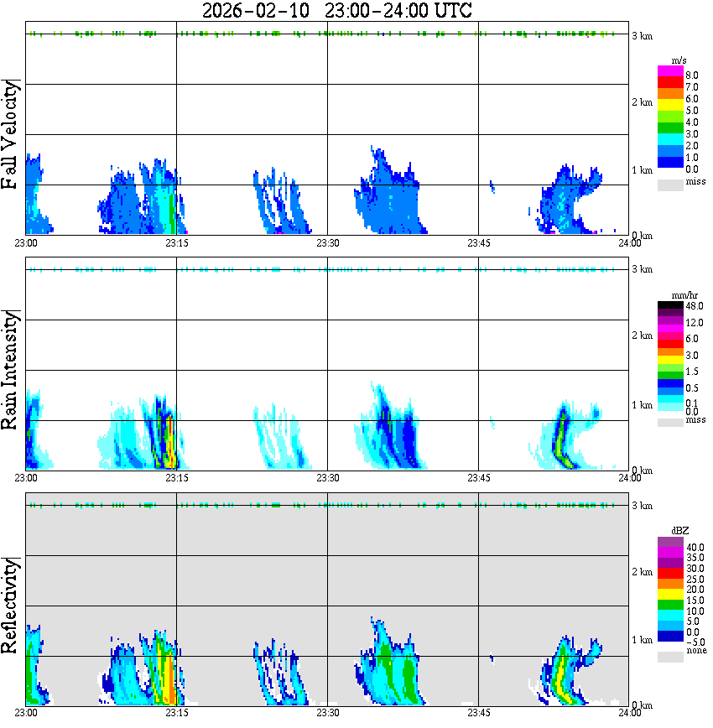
Task: Click the "3 km" label beside the Fall Velocity plot
Action: coord(643,36)
